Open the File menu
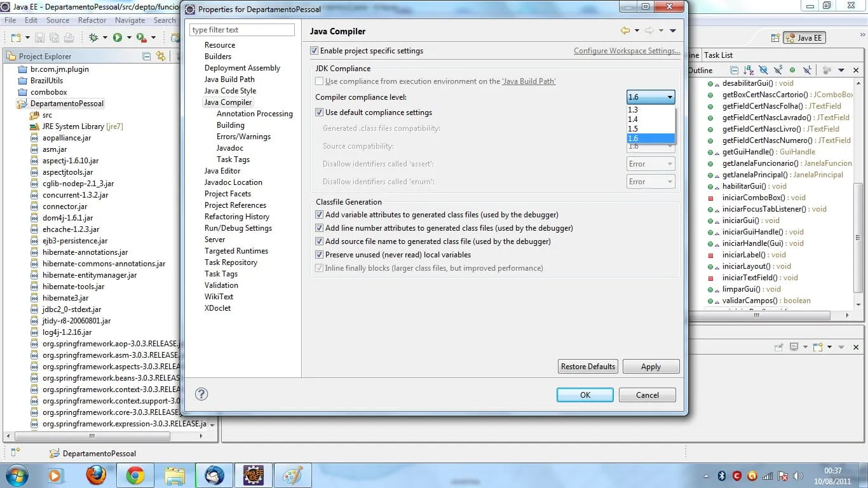Image resolution: width=868 pixels, height=488 pixels. (x=10, y=20)
